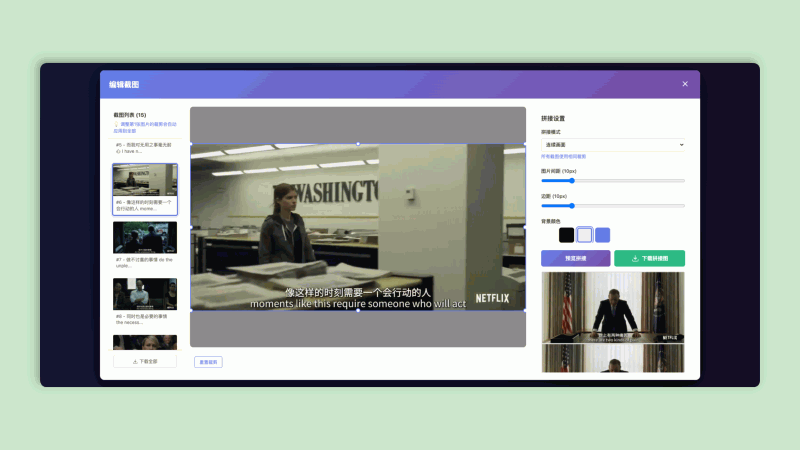Click the bottom-center crop handle
The height and width of the screenshot is (450, 800).
pyautogui.click(x=358, y=310)
